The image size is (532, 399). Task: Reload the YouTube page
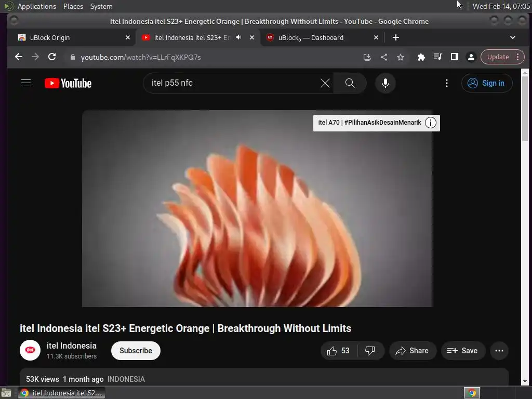tap(52, 57)
